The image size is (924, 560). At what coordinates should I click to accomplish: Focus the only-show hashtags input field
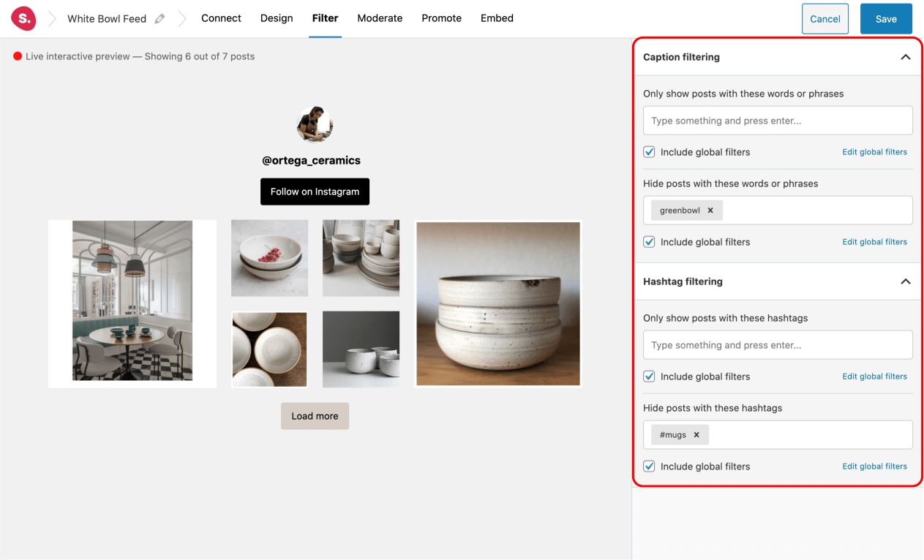tap(778, 345)
